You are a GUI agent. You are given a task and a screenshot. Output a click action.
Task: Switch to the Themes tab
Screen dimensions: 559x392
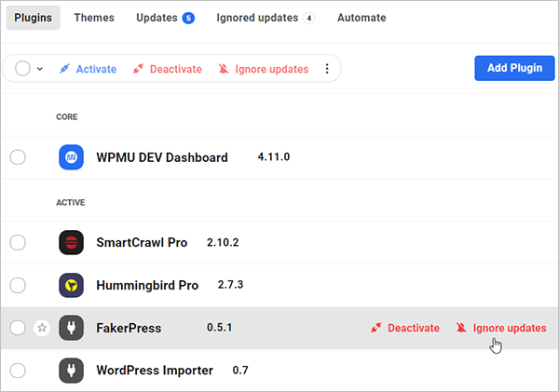pyautogui.click(x=94, y=18)
